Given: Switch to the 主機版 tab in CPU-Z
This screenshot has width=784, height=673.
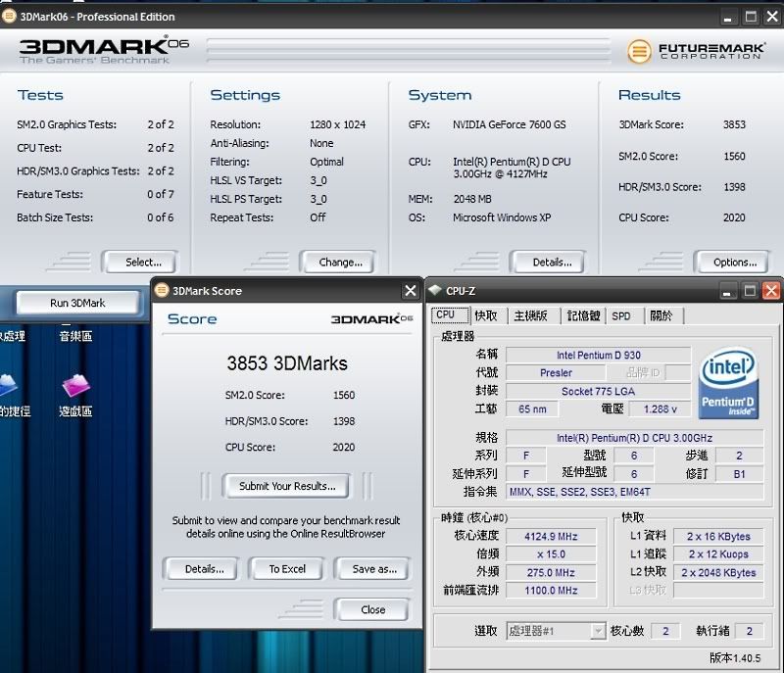Looking at the screenshot, I should click(x=531, y=315).
